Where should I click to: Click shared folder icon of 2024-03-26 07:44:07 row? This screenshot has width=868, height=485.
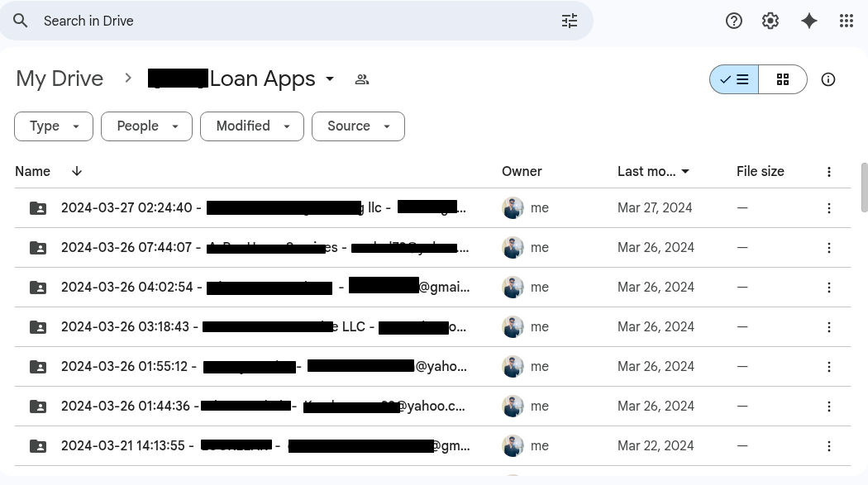pyautogui.click(x=38, y=248)
